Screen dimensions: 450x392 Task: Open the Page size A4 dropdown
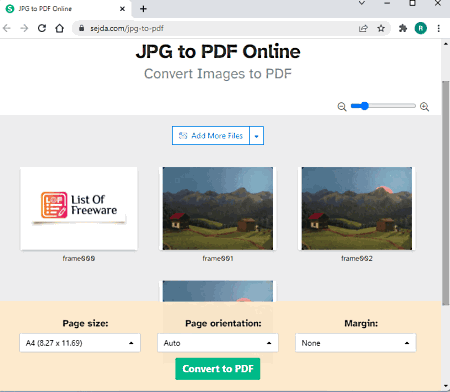coord(80,343)
